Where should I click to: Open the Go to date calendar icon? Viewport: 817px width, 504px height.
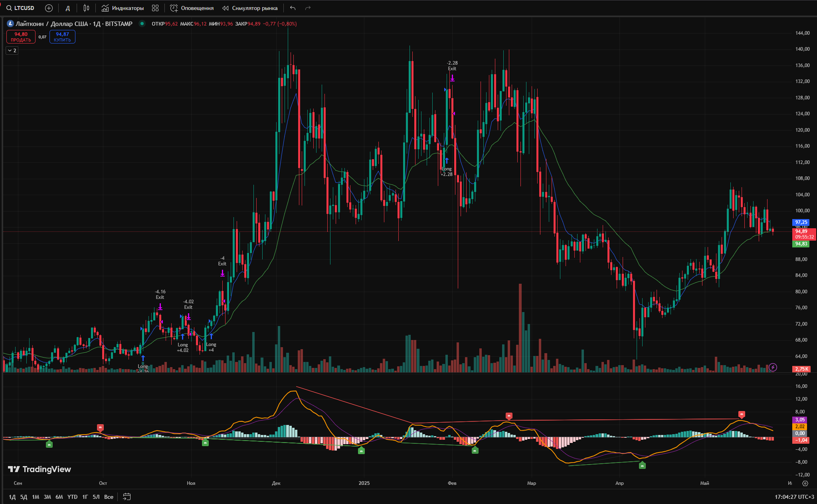[127, 497]
